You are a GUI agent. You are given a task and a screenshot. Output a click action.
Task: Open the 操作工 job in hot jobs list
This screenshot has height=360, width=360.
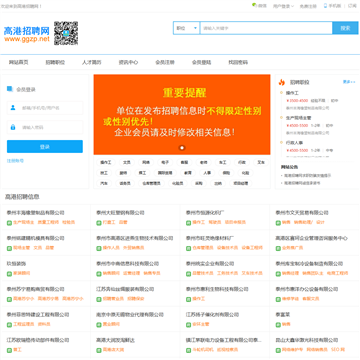292,93
